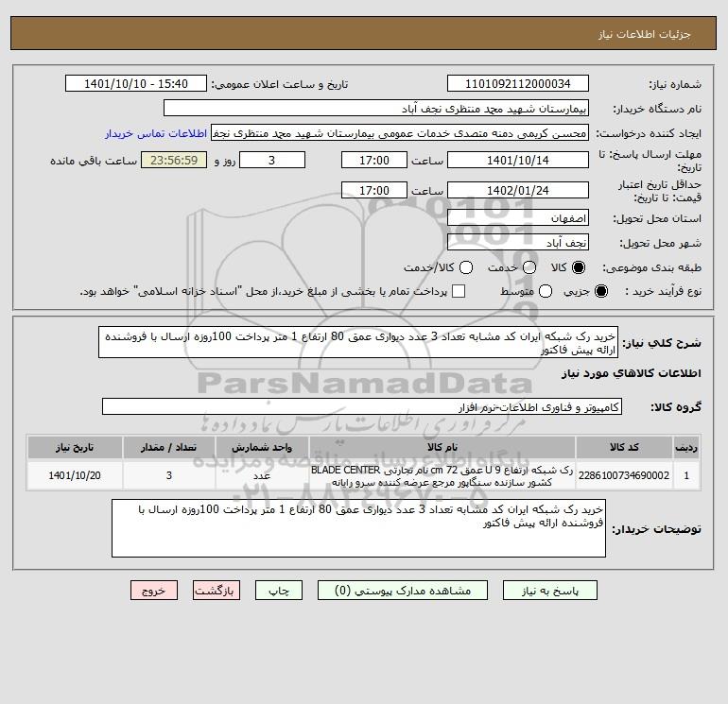
Task: Click the شرح کلی نیاز description box
Action: [358, 342]
